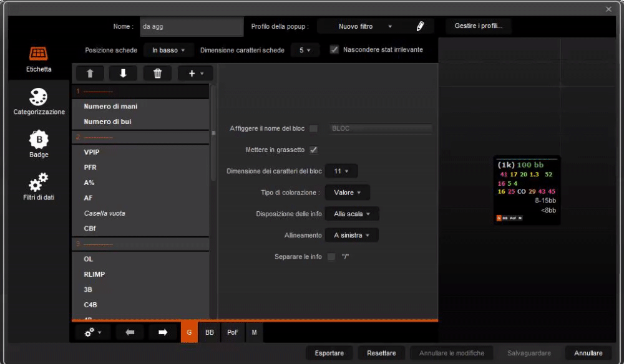The width and height of the screenshot is (624, 364).
Task: Close the dialog with the X
Action: click(x=608, y=9)
